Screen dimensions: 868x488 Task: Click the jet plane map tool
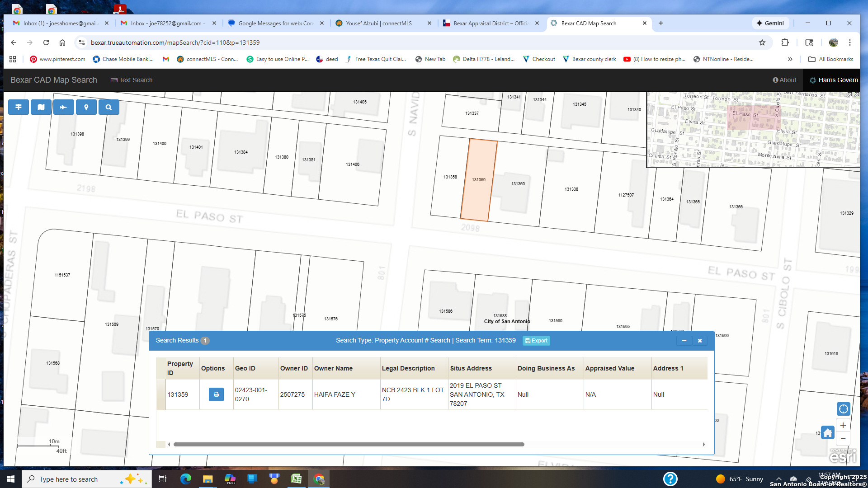pyautogui.click(x=64, y=107)
